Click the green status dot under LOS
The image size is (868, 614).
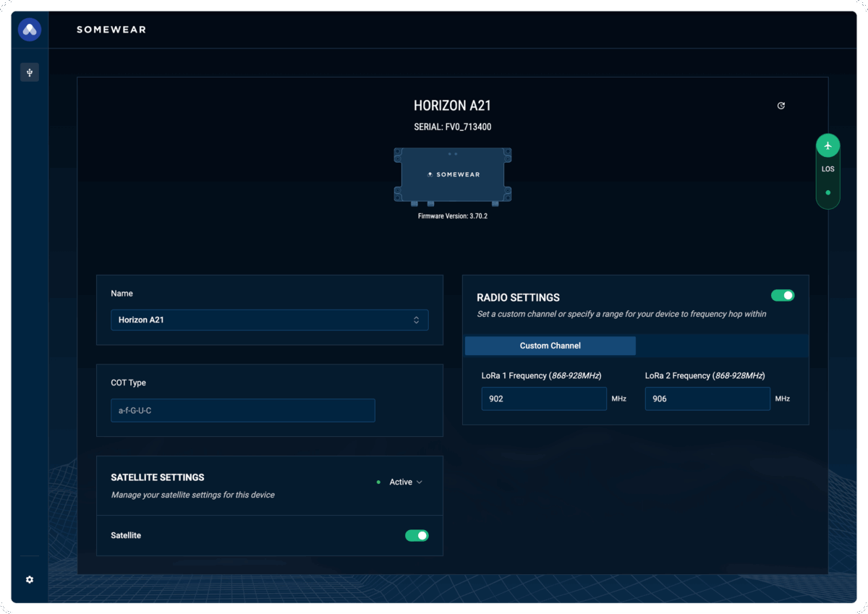pos(828,193)
